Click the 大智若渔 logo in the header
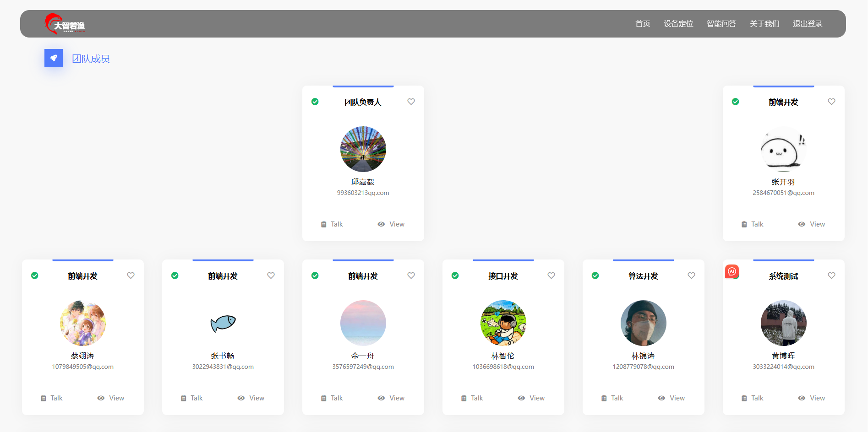This screenshot has height=432, width=868. 65,24
